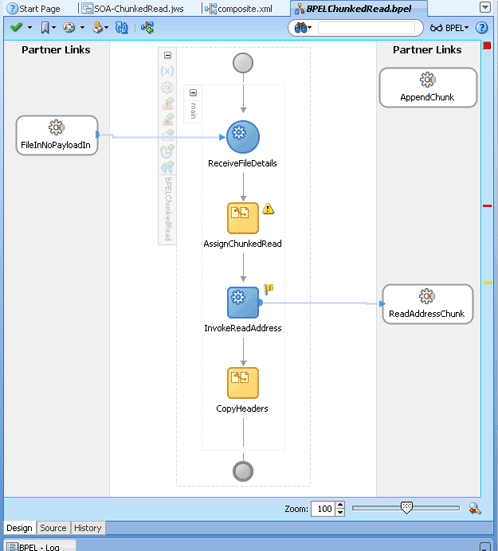The width and height of the screenshot is (498, 551).
Task: Open the bookmark dropdown arrow in toolbar
Action: pyautogui.click(x=54, y=27)
